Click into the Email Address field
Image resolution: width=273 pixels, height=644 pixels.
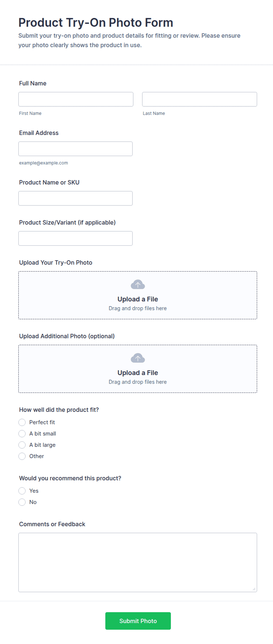[x=75, y=149]
